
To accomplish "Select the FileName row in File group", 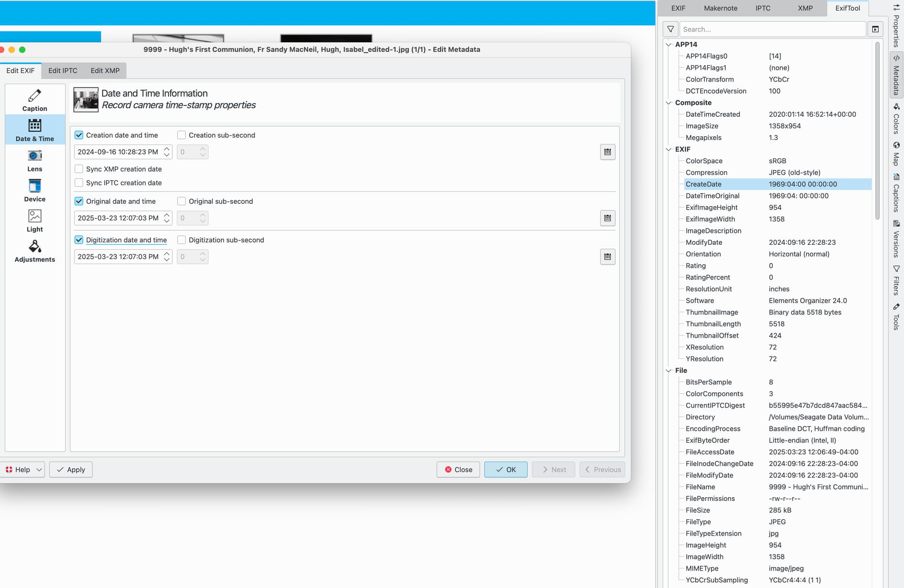I will pos(777,487).
